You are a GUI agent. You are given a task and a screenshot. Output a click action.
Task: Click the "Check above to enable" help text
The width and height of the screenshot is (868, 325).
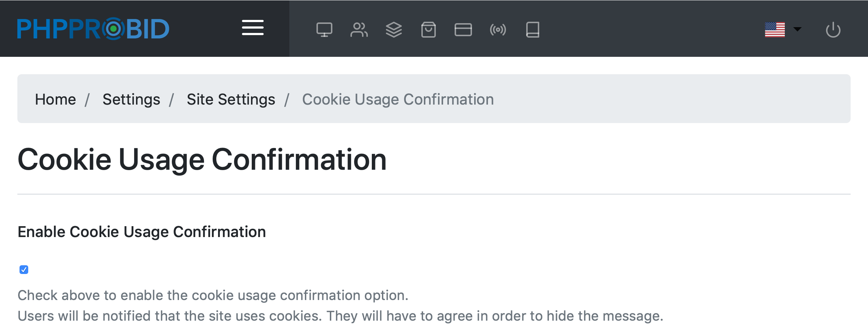213,295
